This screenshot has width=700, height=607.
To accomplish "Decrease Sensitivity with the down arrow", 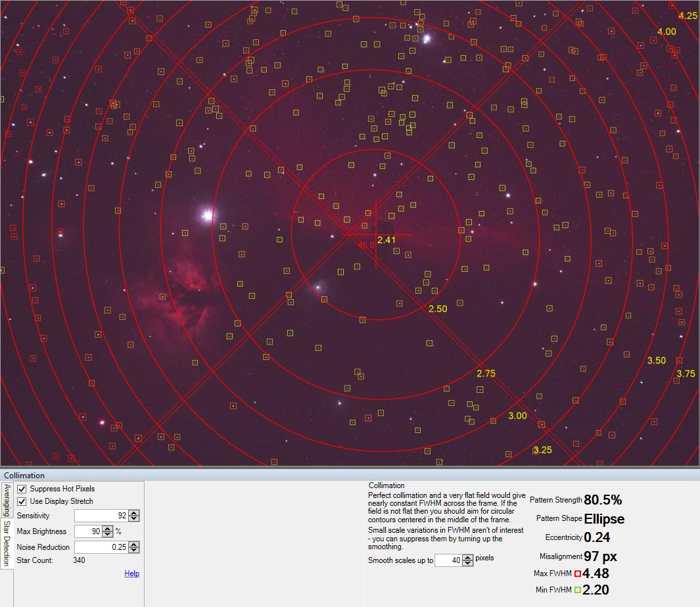I will point(134,518).
